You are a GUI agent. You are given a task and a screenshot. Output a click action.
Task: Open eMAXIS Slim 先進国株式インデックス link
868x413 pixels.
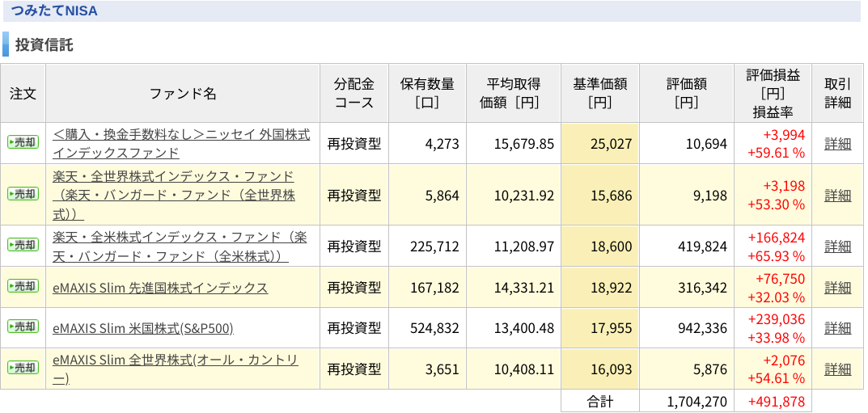point(160,288)
